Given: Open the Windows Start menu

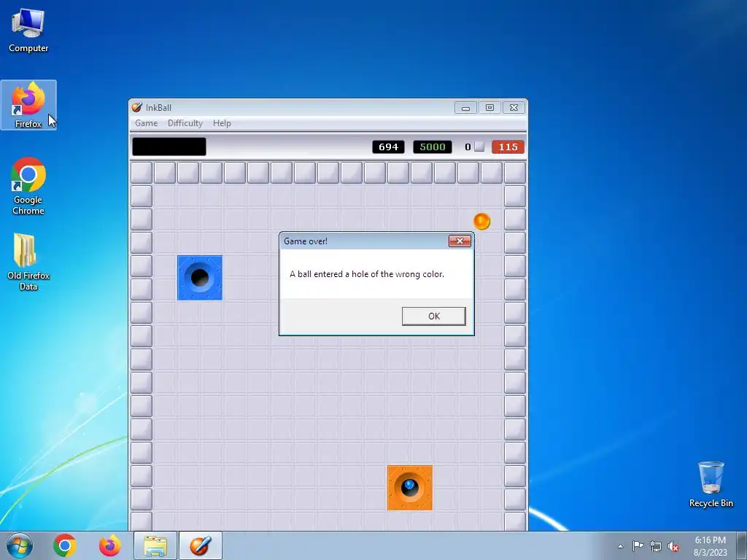Looking at the screenshot, I should [20, 545].
